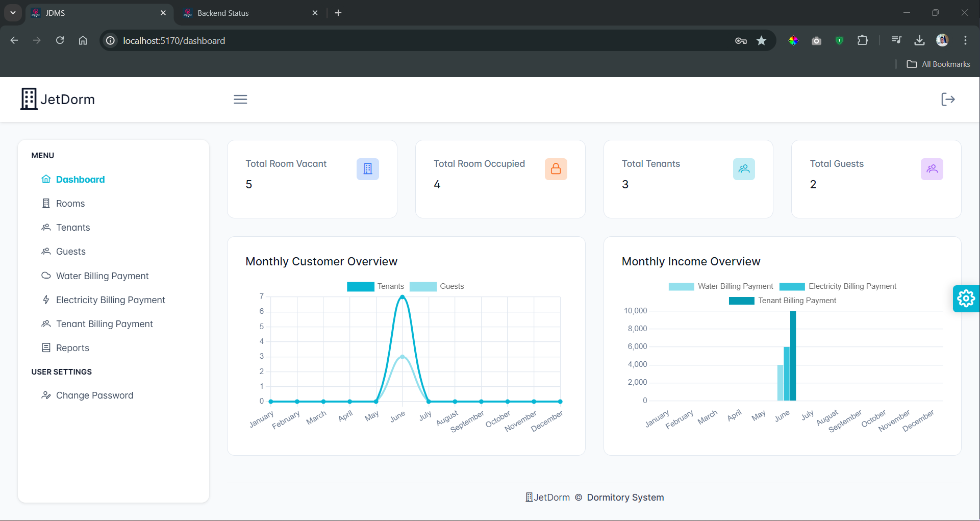
Task: Open the All Bookmarks folder
Action: tap(938, 64)
